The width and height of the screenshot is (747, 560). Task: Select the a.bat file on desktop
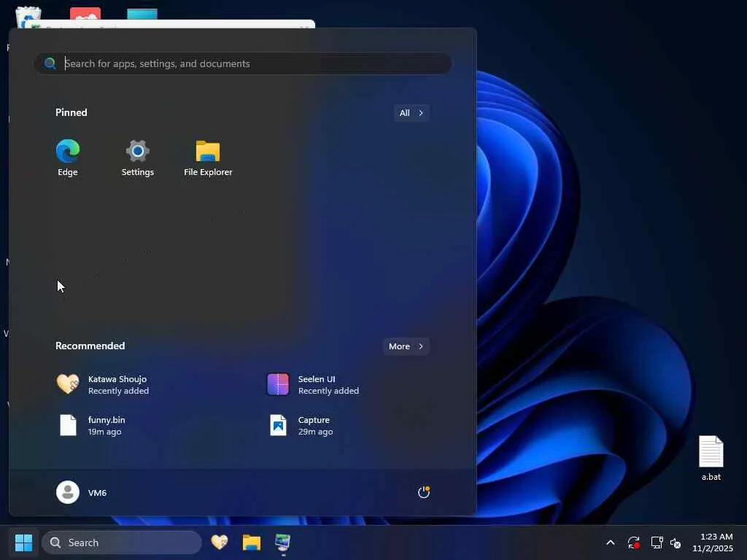[711, 458]
